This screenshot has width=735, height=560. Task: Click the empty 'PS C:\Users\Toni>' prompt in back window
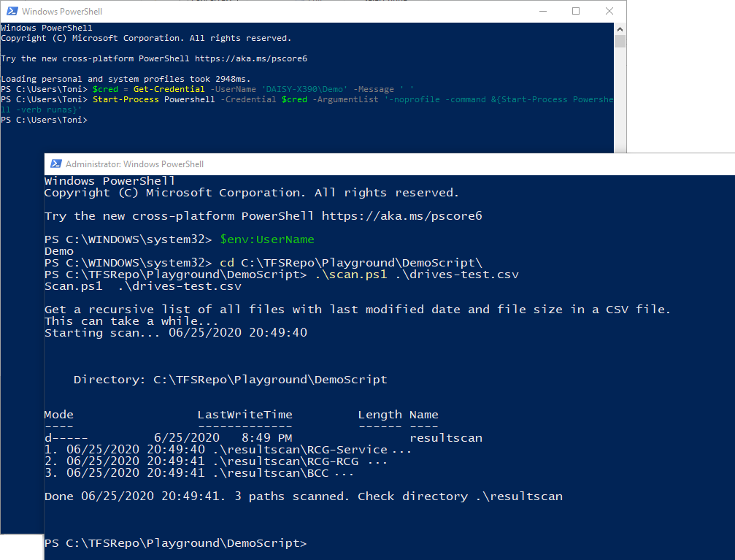tap(44, 120)
